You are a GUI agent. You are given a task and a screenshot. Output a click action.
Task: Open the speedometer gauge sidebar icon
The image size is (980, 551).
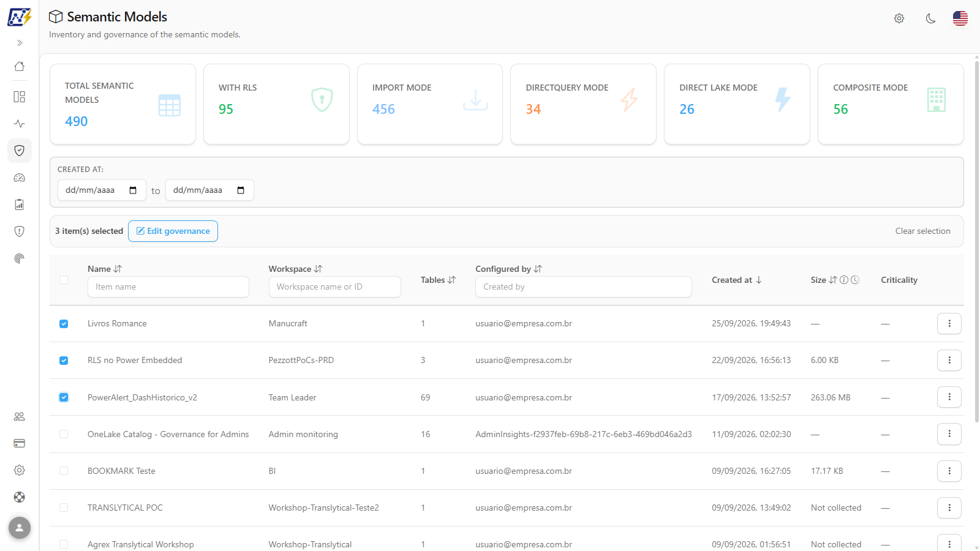coord(20,178)
